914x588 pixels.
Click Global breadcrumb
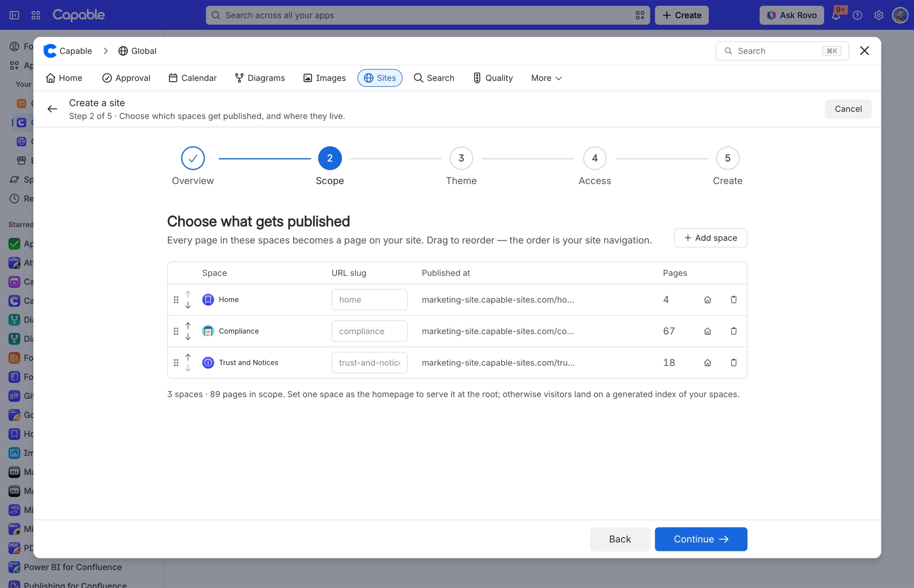pos(137,51)
